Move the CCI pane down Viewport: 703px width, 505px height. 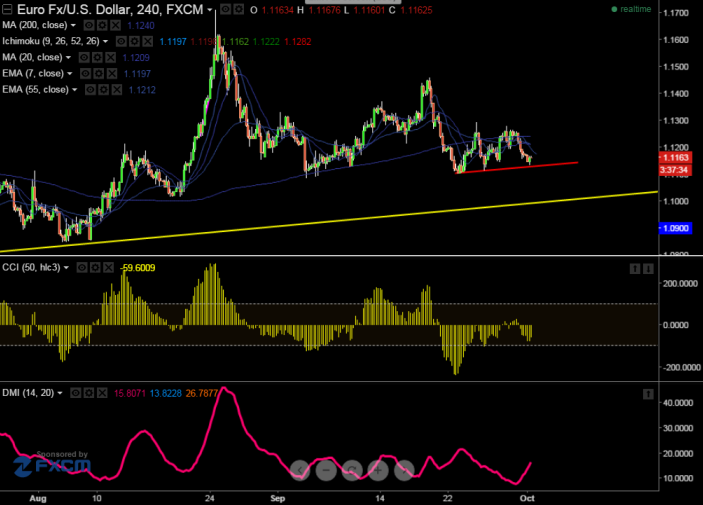pyautogui.click(x=648, y=269)
